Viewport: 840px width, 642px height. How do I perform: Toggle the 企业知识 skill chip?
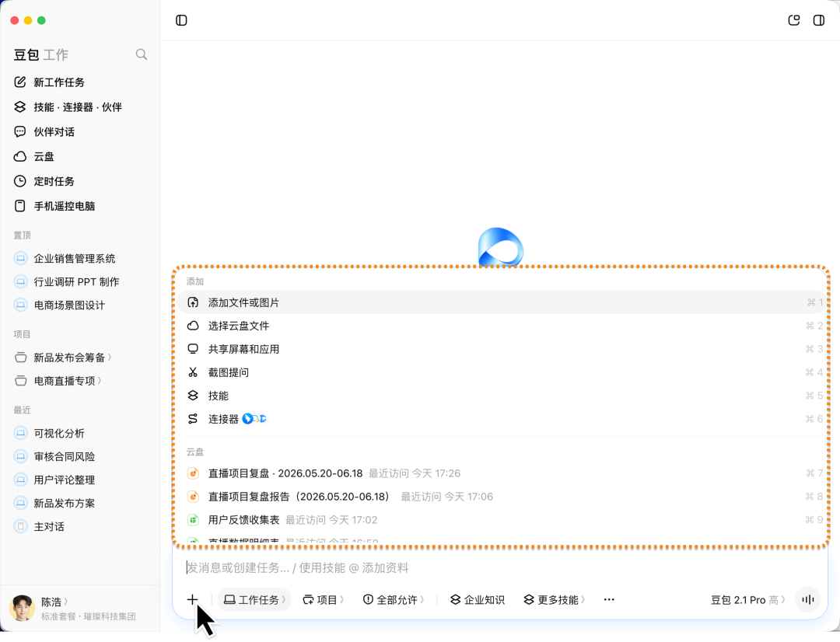click(x=478, y=600)
